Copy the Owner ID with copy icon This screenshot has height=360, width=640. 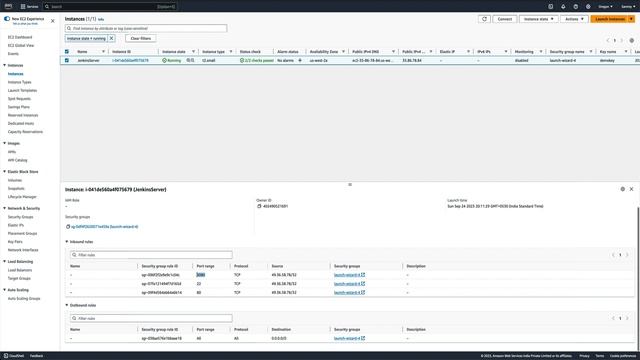259,206
